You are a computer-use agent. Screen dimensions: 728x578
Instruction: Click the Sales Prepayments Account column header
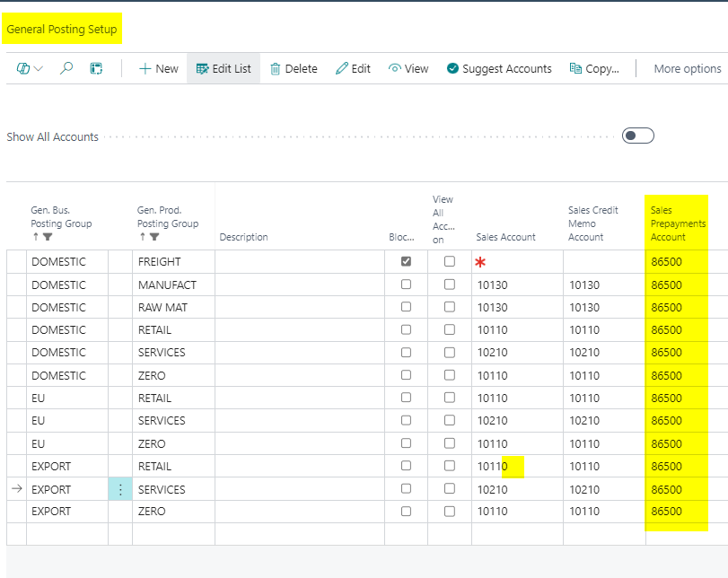click(677, 223)
